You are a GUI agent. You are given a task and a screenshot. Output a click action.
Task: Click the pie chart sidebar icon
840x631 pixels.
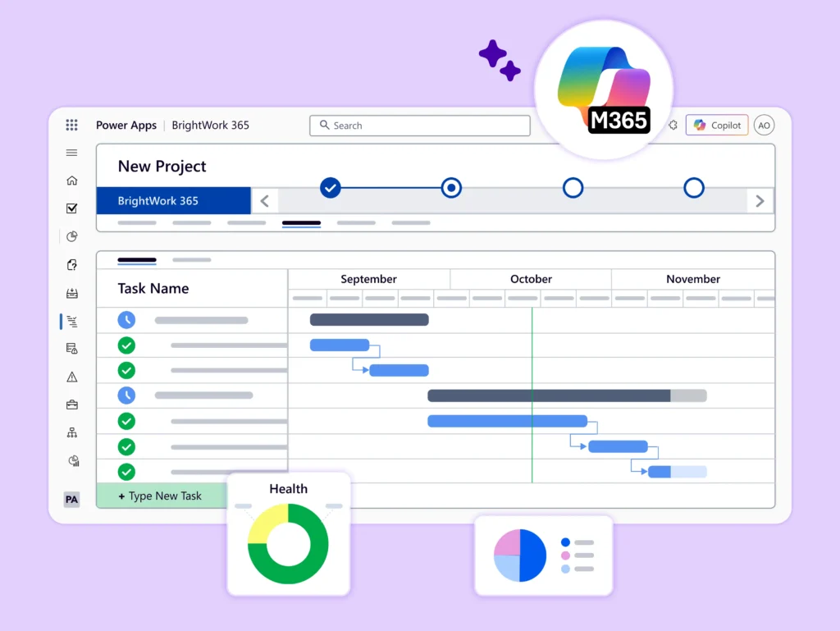point(72,236)
